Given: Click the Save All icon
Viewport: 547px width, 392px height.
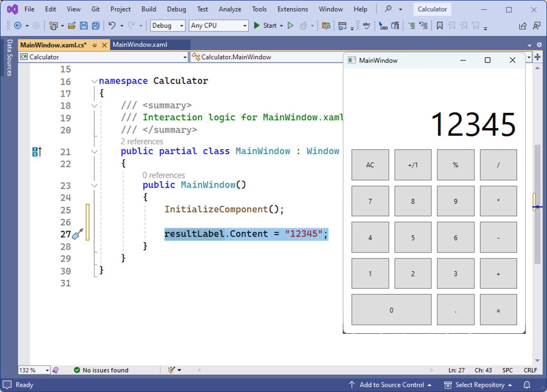Looking at the screenshot, I should [x=95, y=25].
